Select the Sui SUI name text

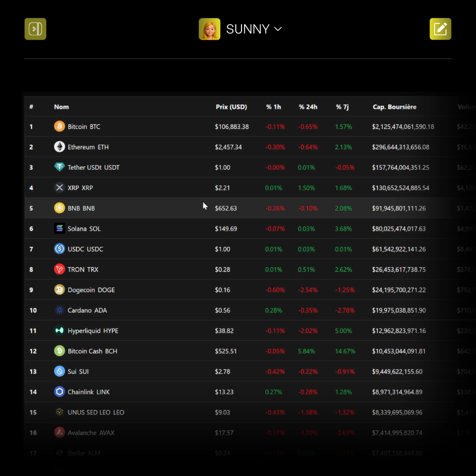[78, 372]
